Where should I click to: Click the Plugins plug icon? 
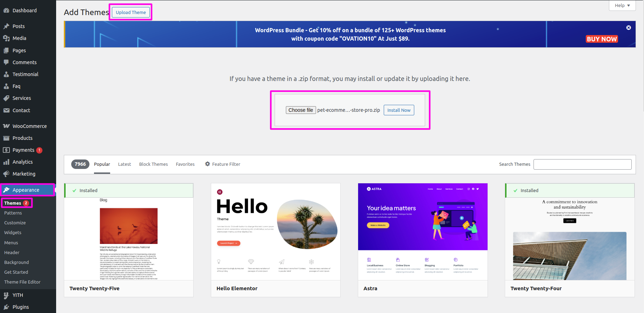click(x=6, y=307)
